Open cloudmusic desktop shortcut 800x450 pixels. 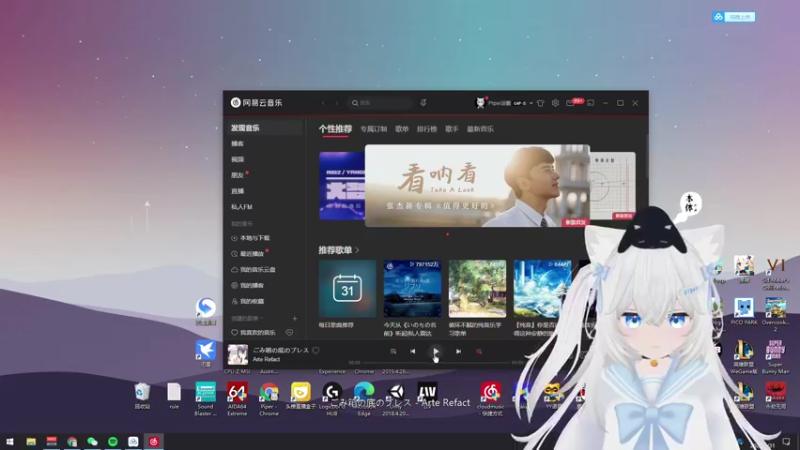pyautogui.click(x=490, y=399)
